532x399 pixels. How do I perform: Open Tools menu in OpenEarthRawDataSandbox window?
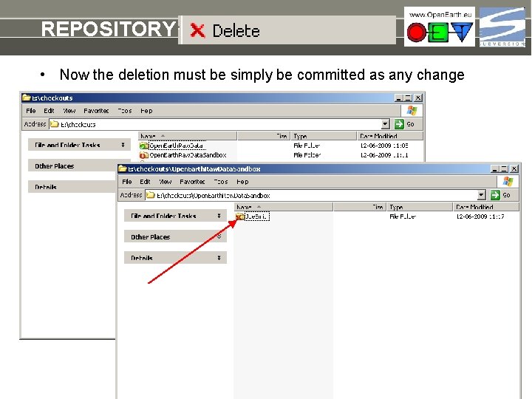(220, 182)
